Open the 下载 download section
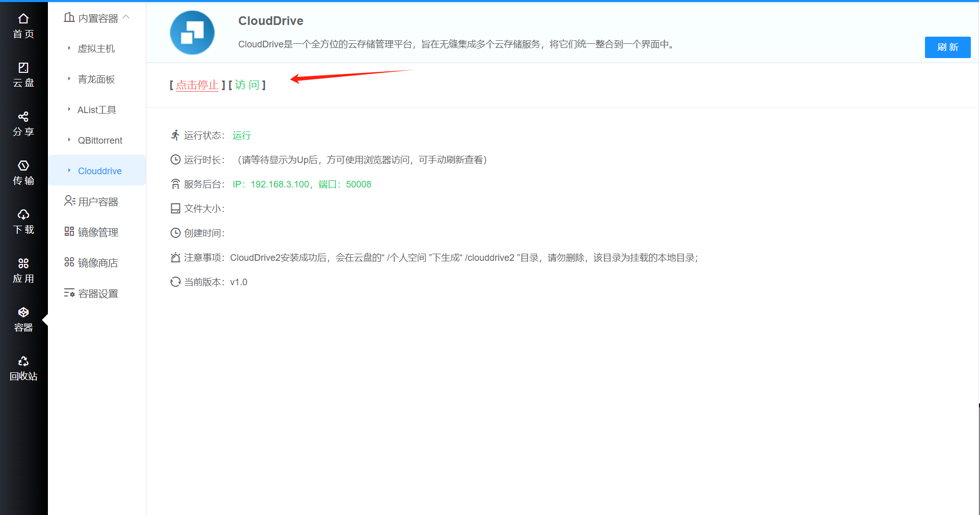980x515 pixels. coord(23,222)
